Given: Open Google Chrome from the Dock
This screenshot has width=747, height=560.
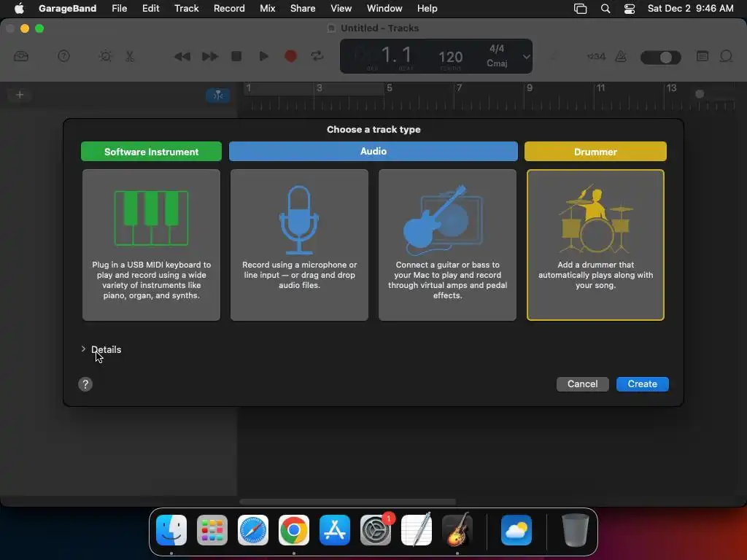Looking at the screenshot, I should coord(294,530).
